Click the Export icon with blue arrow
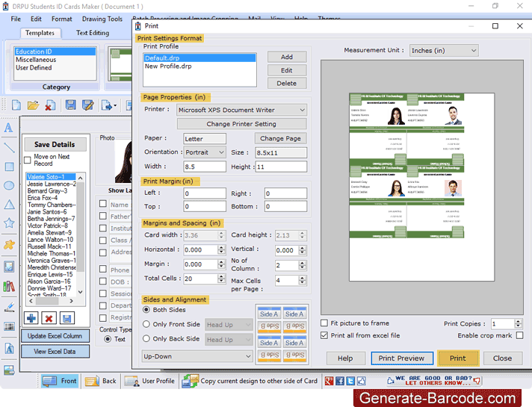The width and height of the screenshot is (532, 407). point(107,105)
